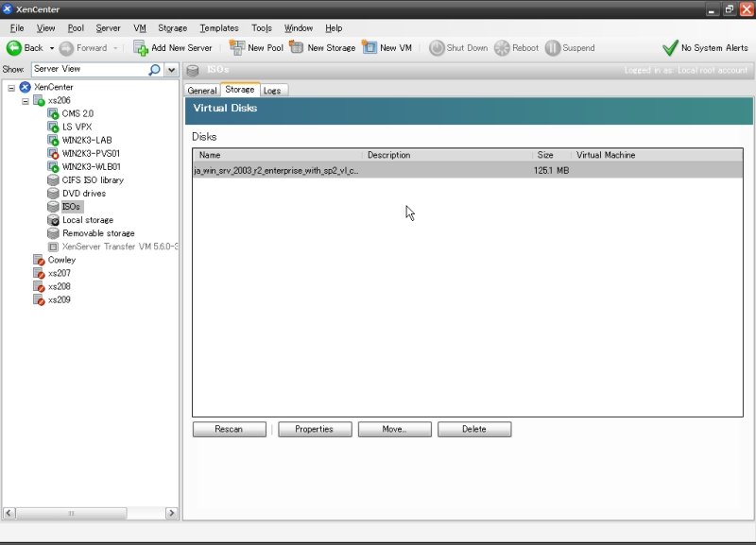Open the VM menu

pos(139,28)
